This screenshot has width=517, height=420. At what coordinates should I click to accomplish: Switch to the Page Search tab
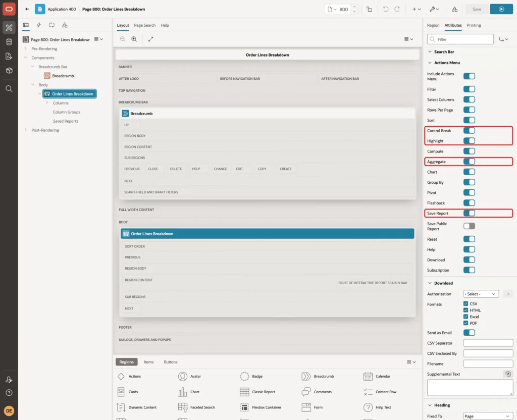(145, 25)
